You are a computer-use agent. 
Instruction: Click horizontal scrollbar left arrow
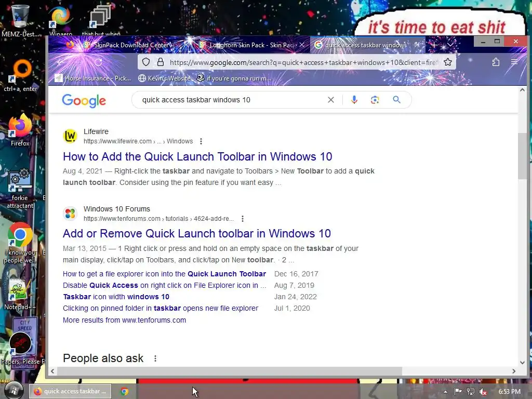pos(52,371)
